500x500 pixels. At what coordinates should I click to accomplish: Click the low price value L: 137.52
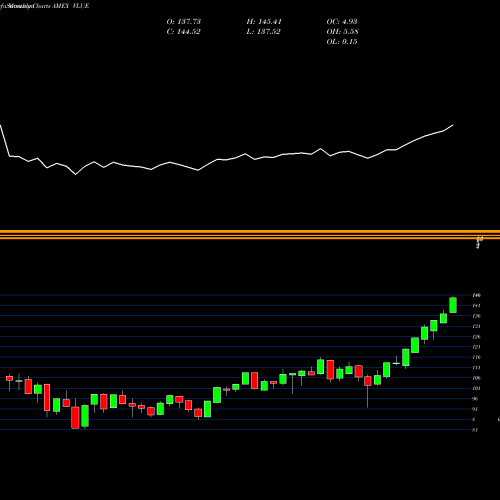(263, 32)
